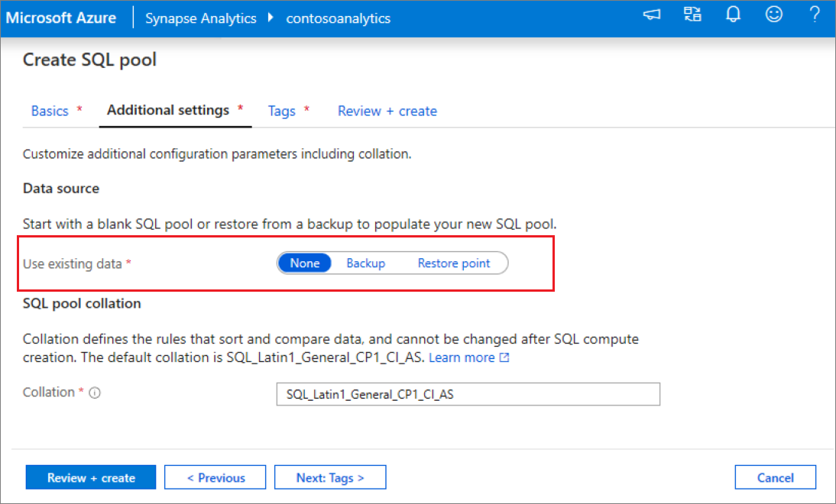The image size is (836, 504).
Task: Go to the Tags tab
Action: pyautogui.click(x=281, y=111)
